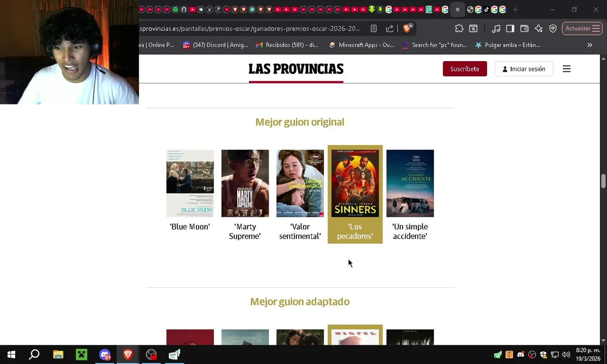607x364 pixels.
Task: Click the 'Mejor guion original' heading
Action: [299, 122]
